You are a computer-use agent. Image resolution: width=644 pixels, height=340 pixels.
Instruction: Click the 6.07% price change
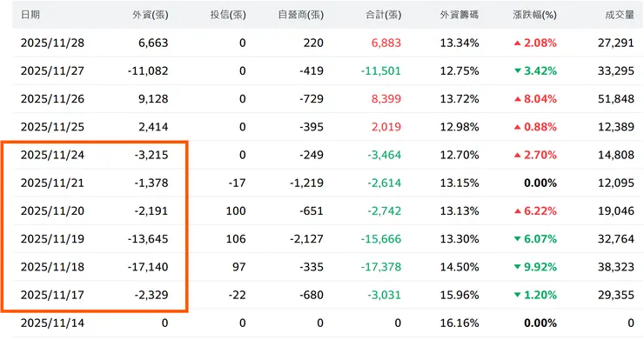(535, 238)
